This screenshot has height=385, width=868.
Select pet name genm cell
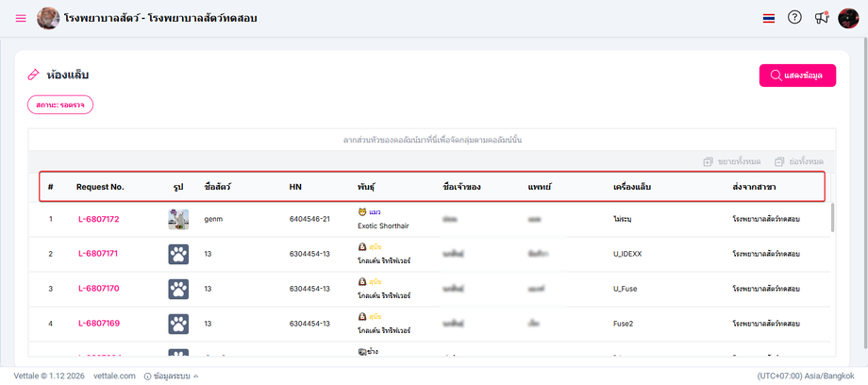(213, 219)
